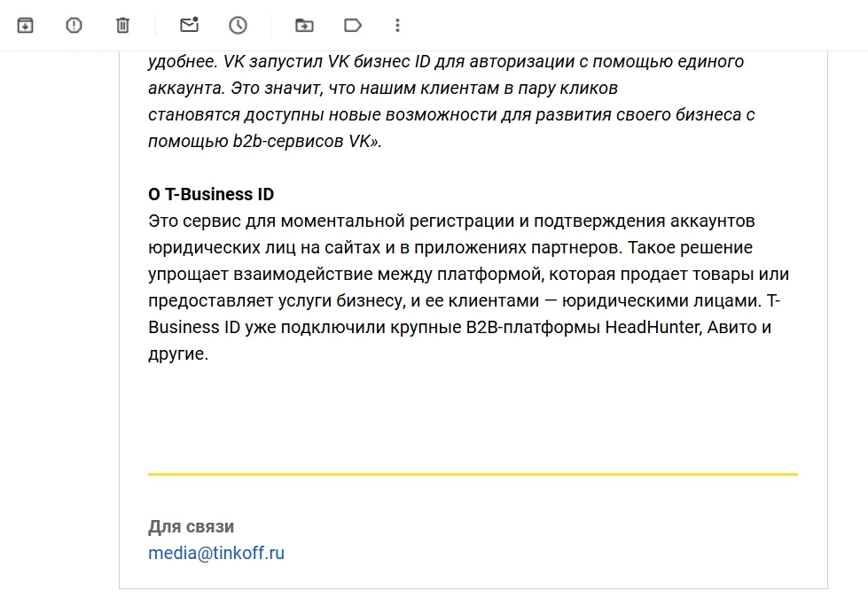Image resolution: width=868 pixels, height=606 pixels.
Task: Open the media@tinkoff.ru email link
Action: [x=216, y=554]
